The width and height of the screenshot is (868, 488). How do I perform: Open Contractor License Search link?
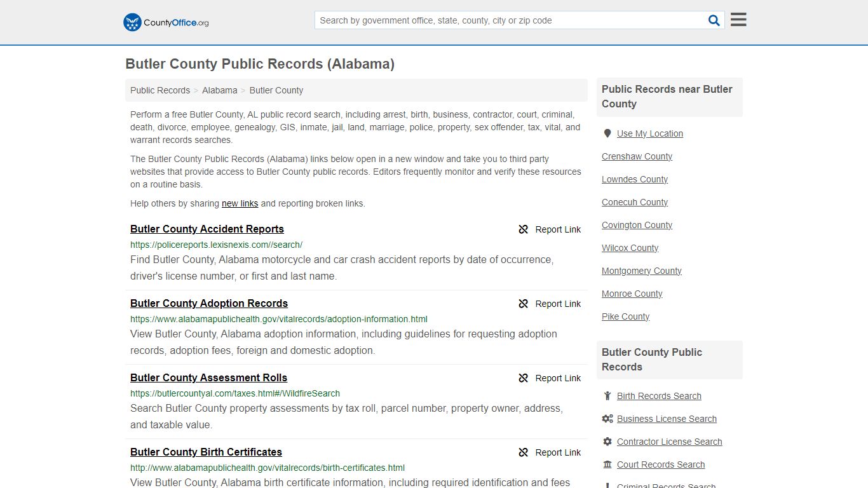coord(669,442)
